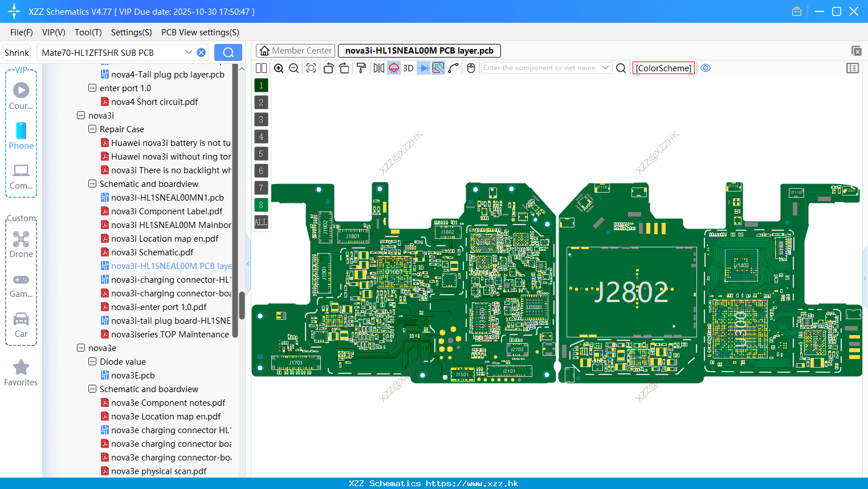Image resolution: width=868 pixels, height=489 pixels.
Task: Rotate the board clockwise
Action: tap(344, 68)
